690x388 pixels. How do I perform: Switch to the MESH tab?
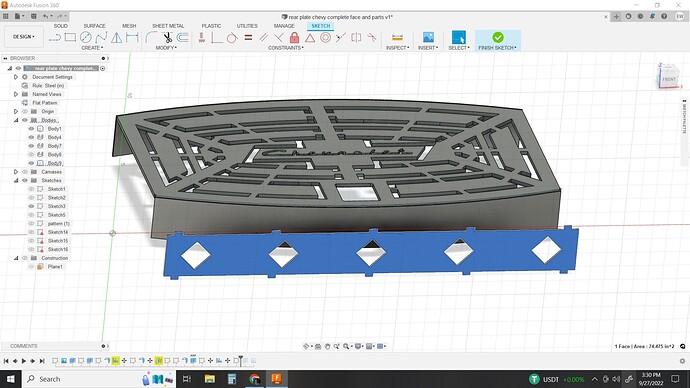pyautogui.click(x=129, y=26)
